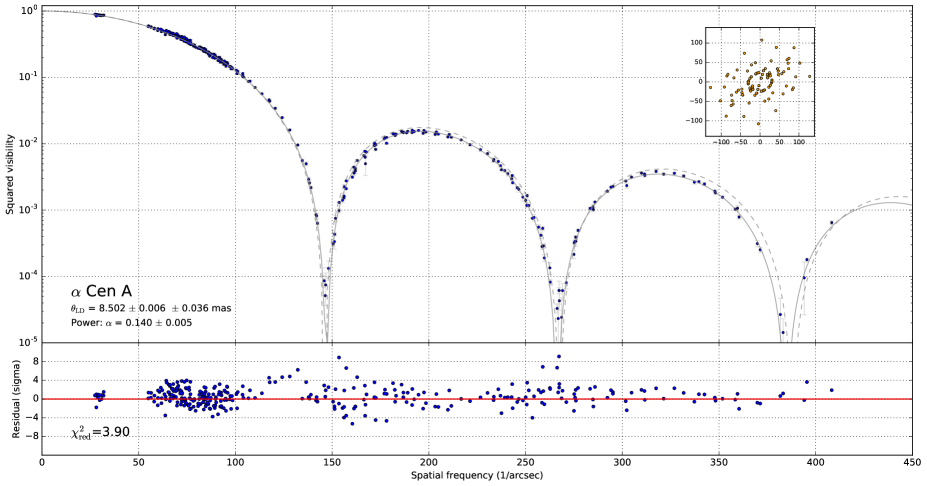Click the x-axis tick label 50

tap(138, 463)
